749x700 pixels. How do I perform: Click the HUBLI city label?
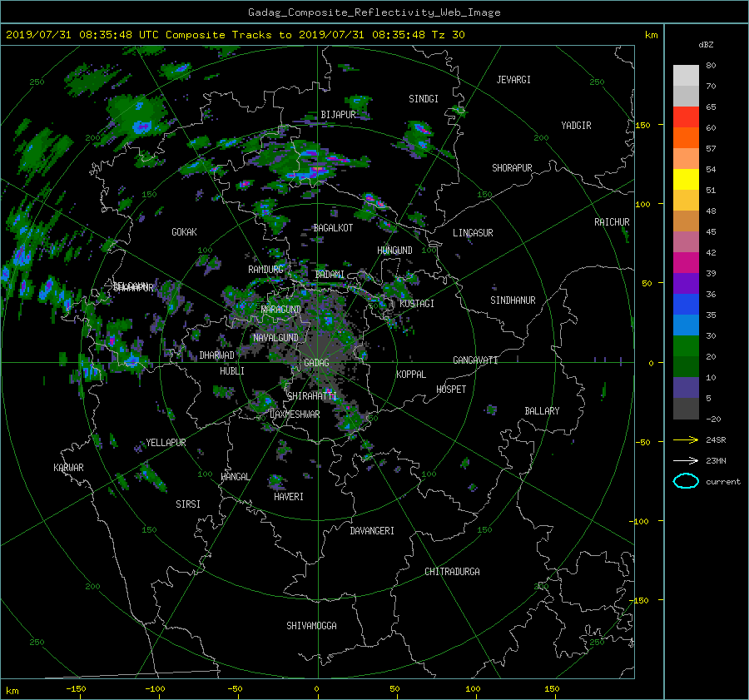click(232, 371)
